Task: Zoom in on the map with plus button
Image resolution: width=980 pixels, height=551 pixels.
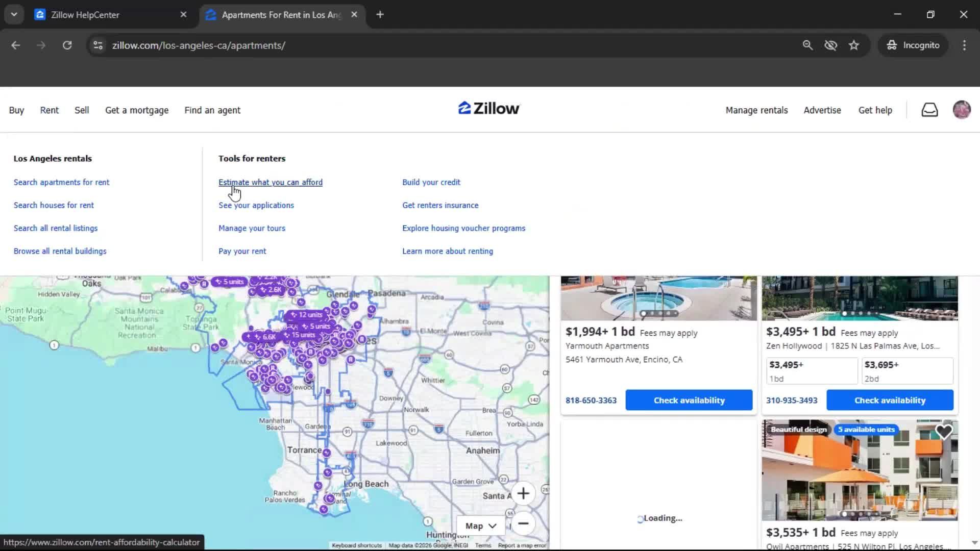Action: click(524, 493)
